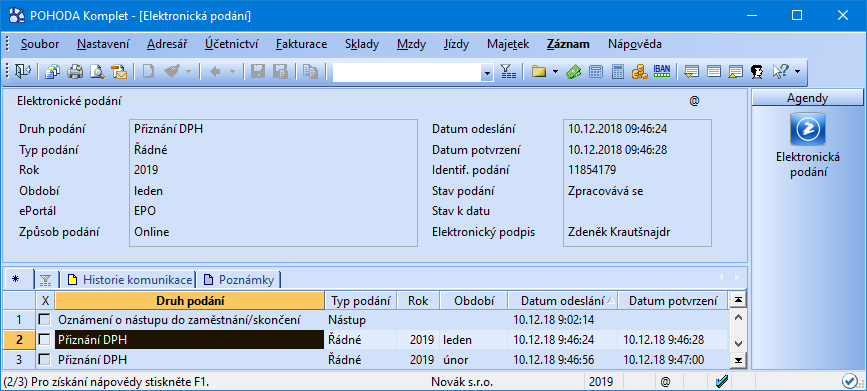Click the panel icon with down arrow
Viewport: 867px width, 391px height.
[x=692, y=71]
